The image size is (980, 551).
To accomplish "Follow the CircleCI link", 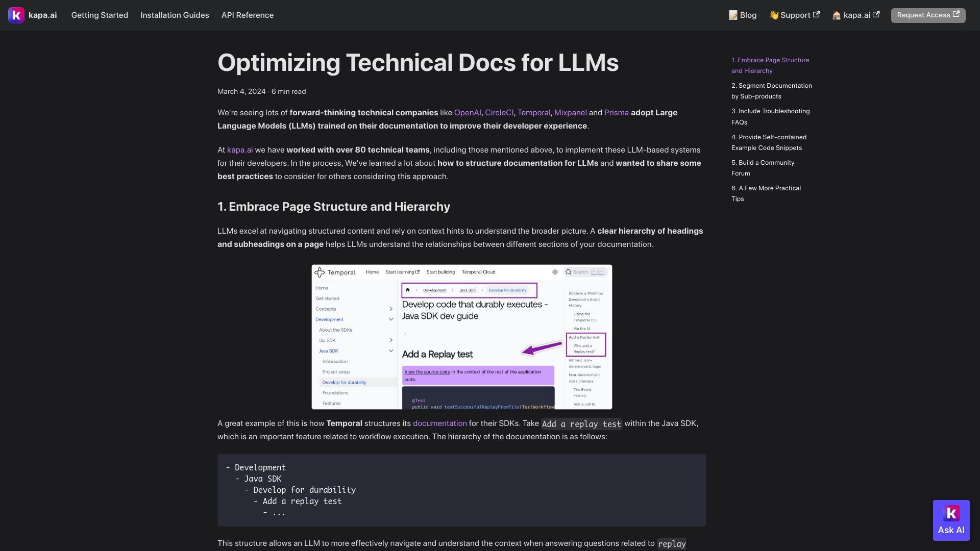I will pyautogui.click(x=499, y=113).
